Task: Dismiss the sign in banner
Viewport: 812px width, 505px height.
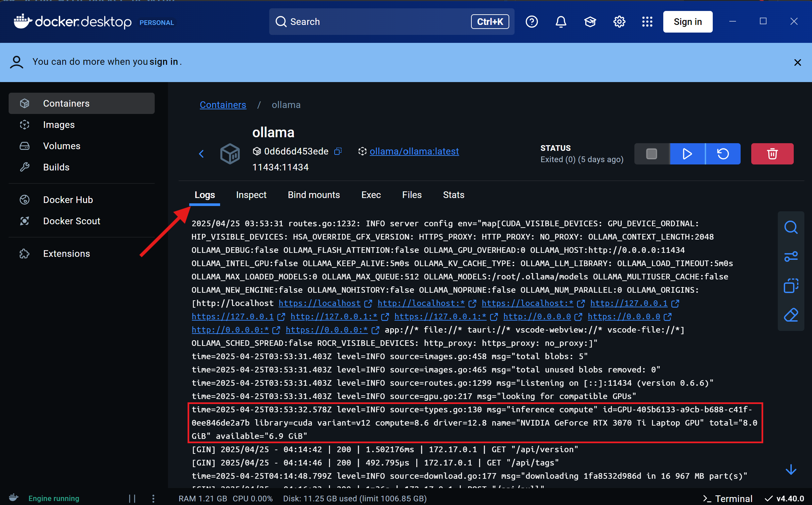Action: click(797, 62)
